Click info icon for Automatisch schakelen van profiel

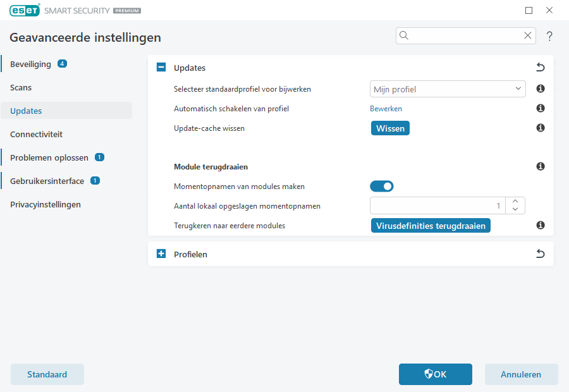[x=541, y=109]
